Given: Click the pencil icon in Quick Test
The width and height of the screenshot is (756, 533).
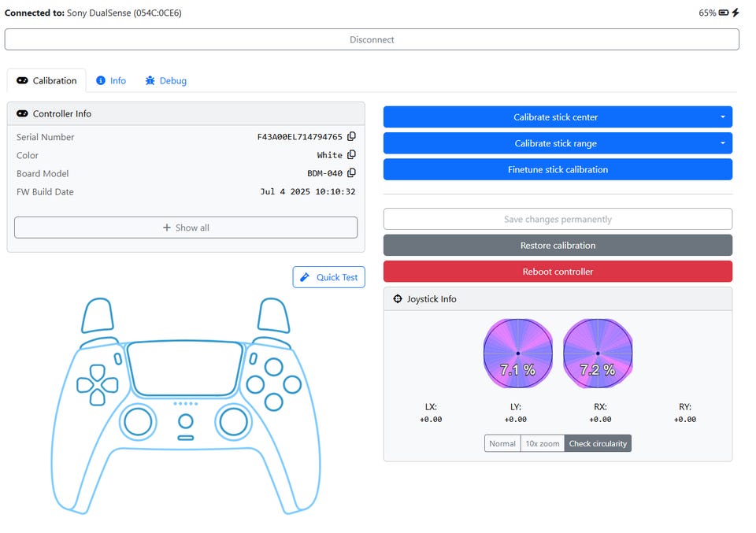Looking at the screenshot, I should coord(305,277).
